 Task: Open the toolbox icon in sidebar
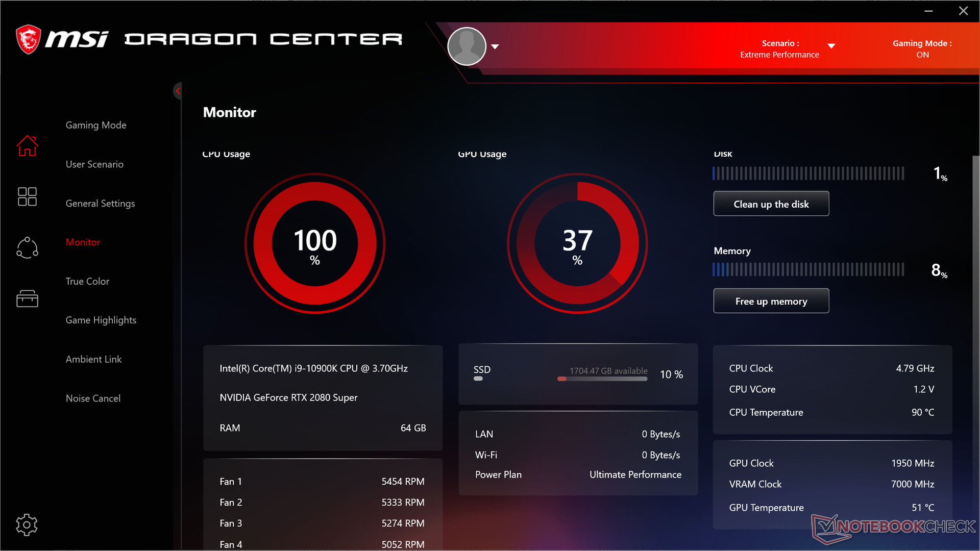click(27, 299)
